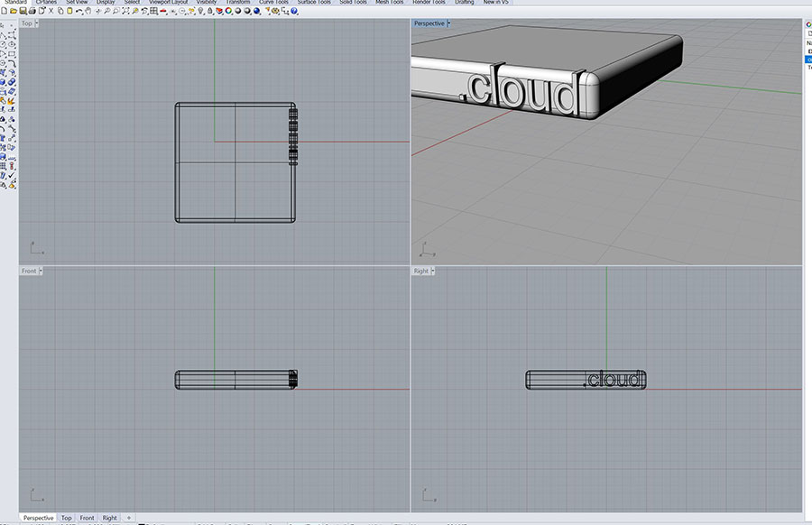Click the Copy to clipboard icon
Screen dimensions: 812x525
click(60, 10)
